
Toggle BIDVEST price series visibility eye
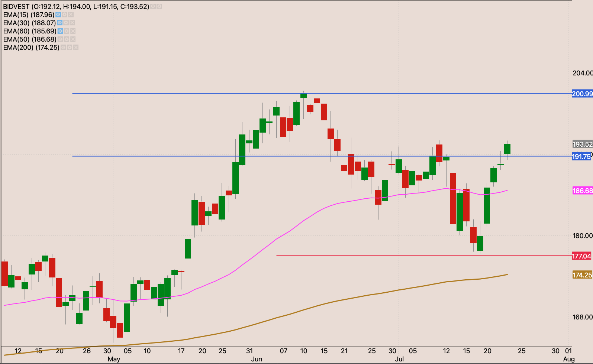(153, 7)
